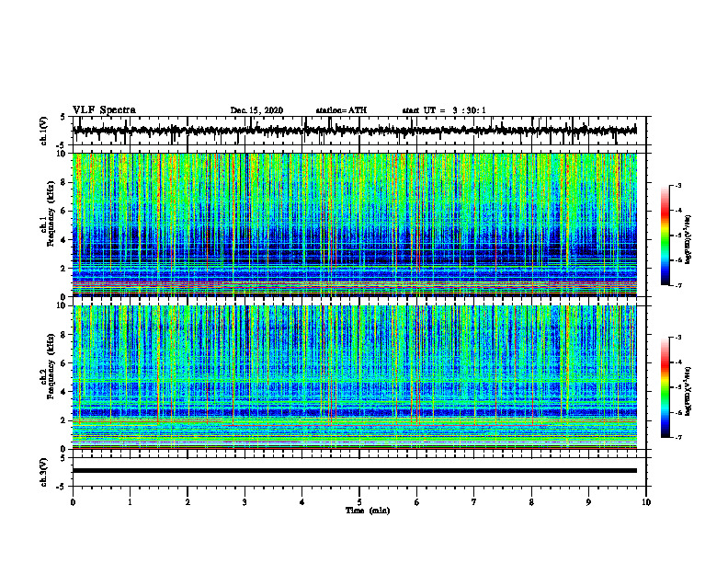The image size is (728, 563).
Task: Click inside the ch.2 spectrogram panel
Action: 355,377
